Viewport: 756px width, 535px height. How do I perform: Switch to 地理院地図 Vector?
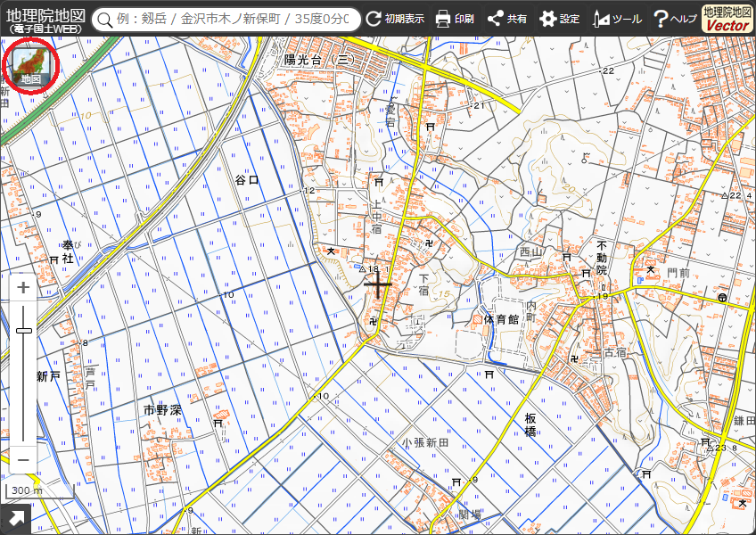point(727,19)
